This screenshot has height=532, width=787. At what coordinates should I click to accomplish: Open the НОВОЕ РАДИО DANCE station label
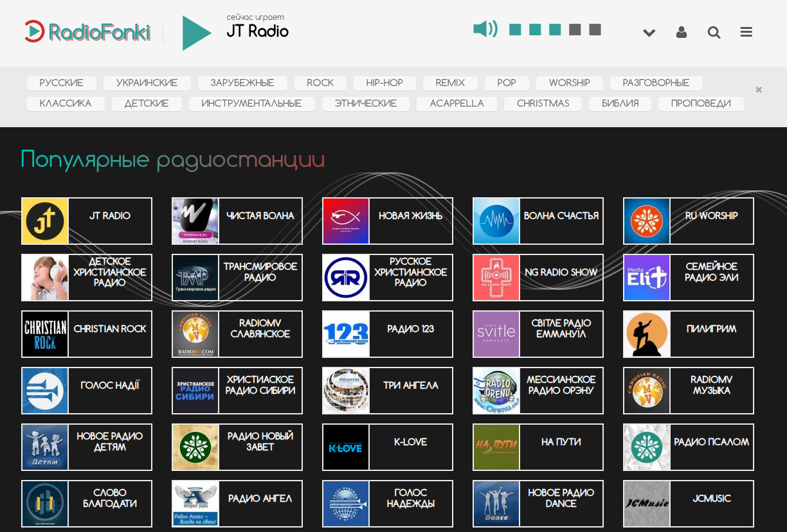[561, 498]
